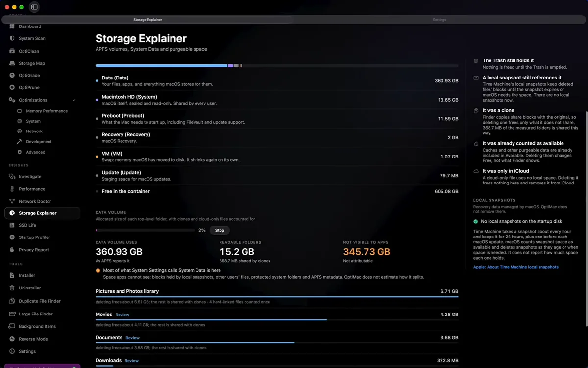588x368 pixels.
Task: Click the Privacy Report hand icon
Action: pyautogui.click(x=12, y=250)
